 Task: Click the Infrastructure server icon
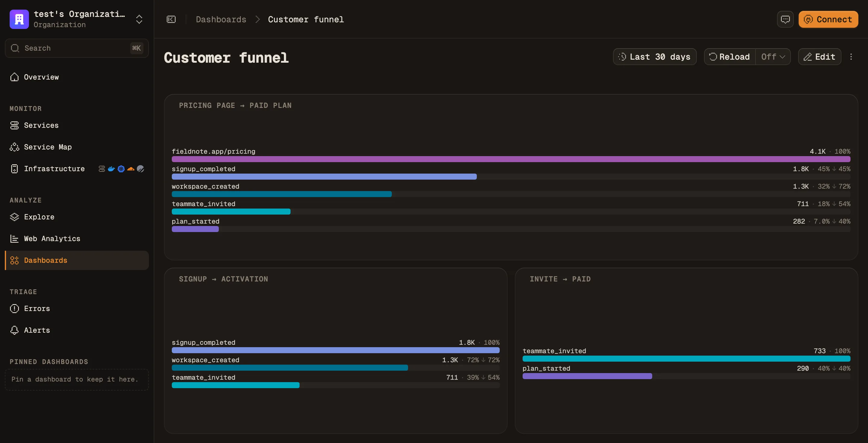coord(14,169)
